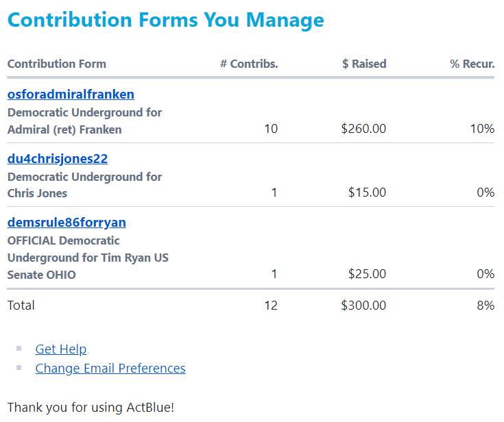The width and height of the screenshot is (504, 422).
Task: Click the $ Raised column header
Action: [x=364, y=64]
